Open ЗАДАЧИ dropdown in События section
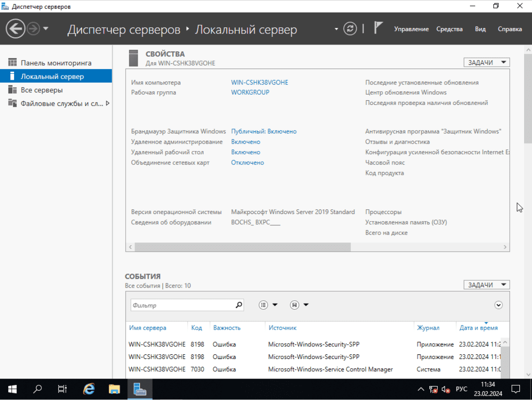 coord(487,285)
